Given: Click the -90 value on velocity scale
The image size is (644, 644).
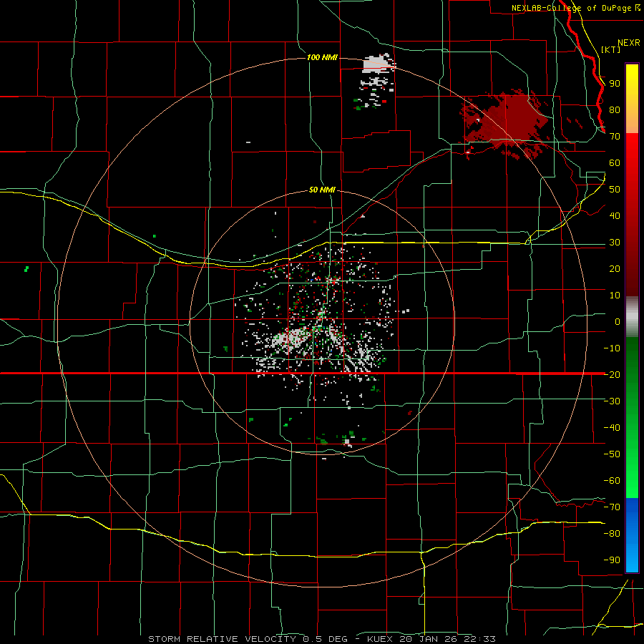Looking at the screenshot, I should point(612,560).
